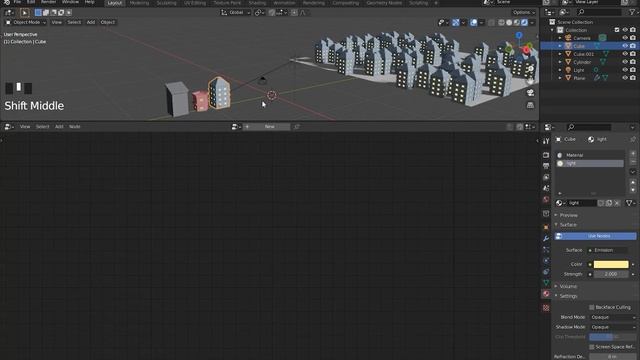Viewport: 640px width, 360px height.
Task: Click the viewport Options button
Action: click(x=524, y=13)
